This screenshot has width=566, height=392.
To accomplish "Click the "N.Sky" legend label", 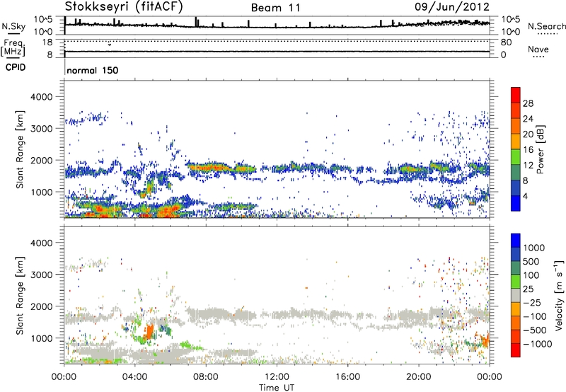I will (13, 26).
